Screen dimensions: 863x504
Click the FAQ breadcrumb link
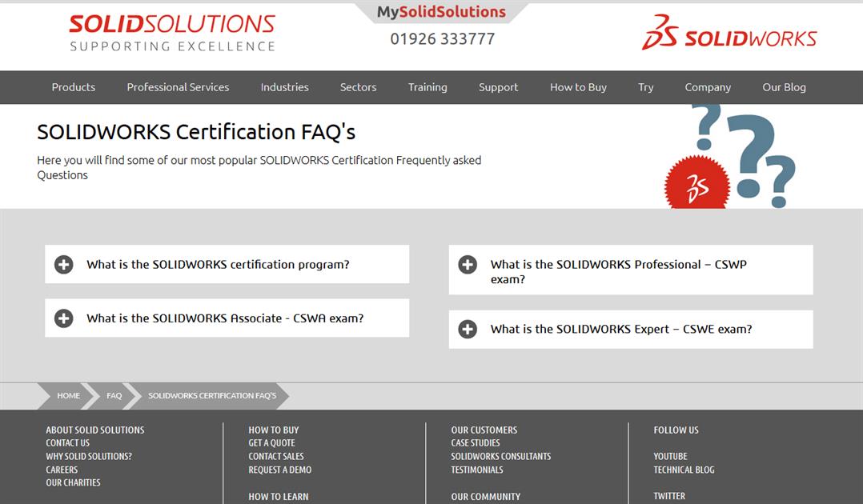coord(114,395)
